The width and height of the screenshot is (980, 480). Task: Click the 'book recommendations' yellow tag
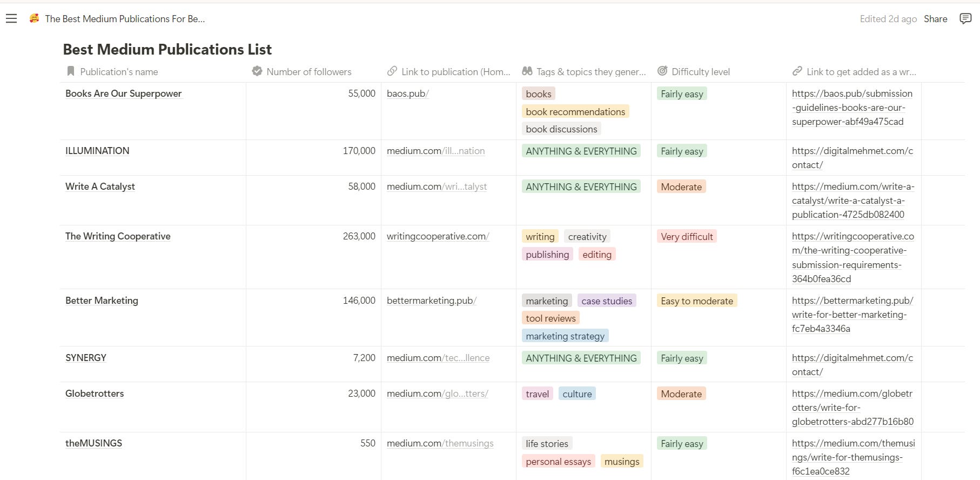coord(575,112)
